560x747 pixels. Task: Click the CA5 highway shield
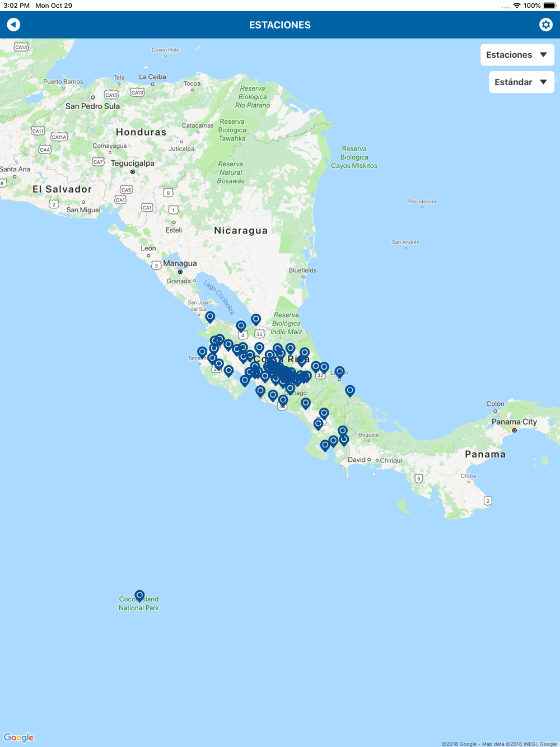tap(126, 190)
